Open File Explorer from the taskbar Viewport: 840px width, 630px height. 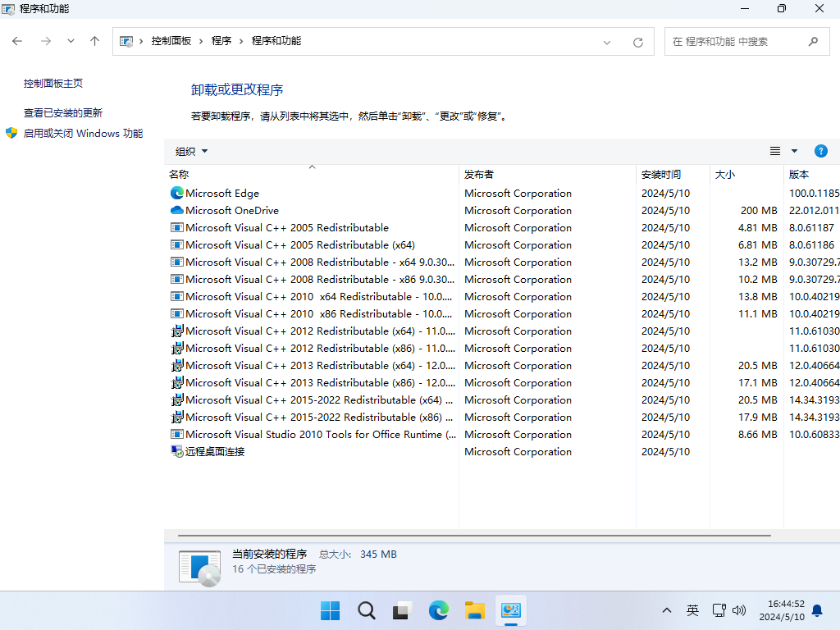click(x=475, y=610)
